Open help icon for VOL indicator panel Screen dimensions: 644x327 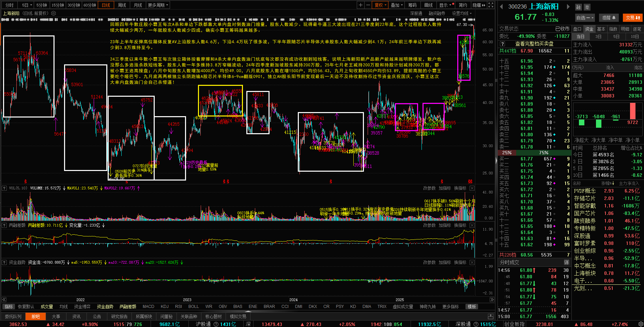coord(4,188)
